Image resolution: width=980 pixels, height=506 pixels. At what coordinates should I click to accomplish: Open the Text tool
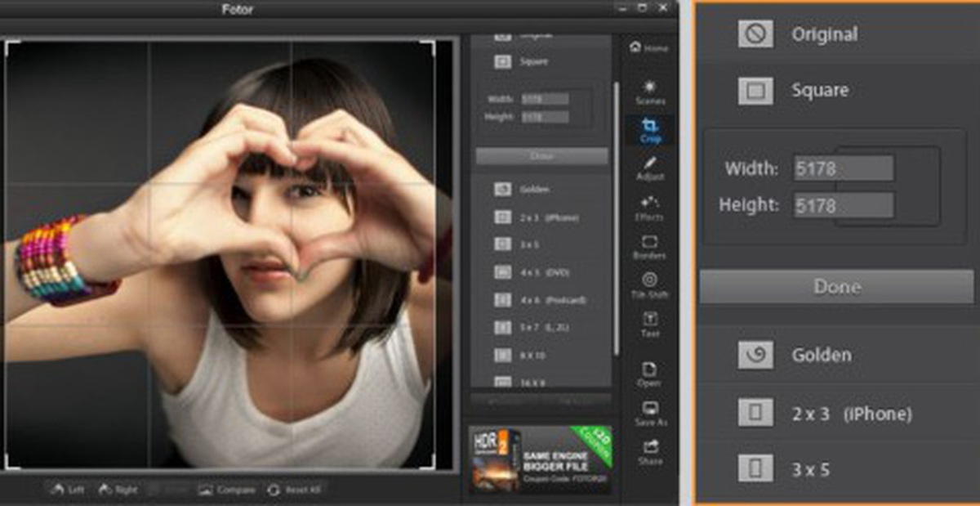tap(650, 325)
